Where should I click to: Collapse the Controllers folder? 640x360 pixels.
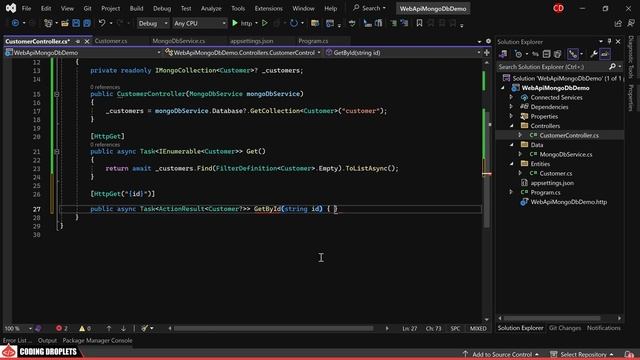[511, 126]
